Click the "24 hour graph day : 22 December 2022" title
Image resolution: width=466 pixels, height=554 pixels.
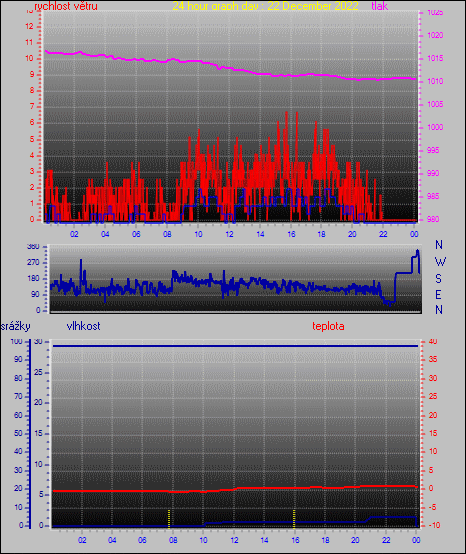pos(265,6)
